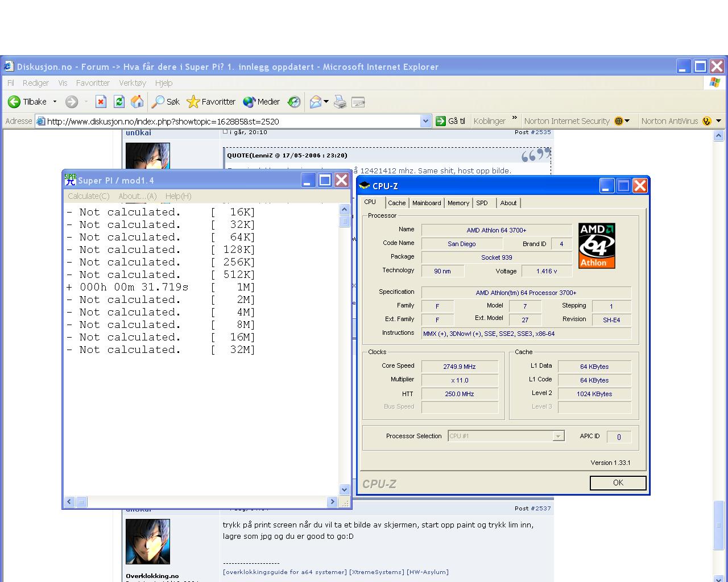Open the XtremeSystems signature link
The width and height of the screenshot is (728, 582).
pos(377,572)
